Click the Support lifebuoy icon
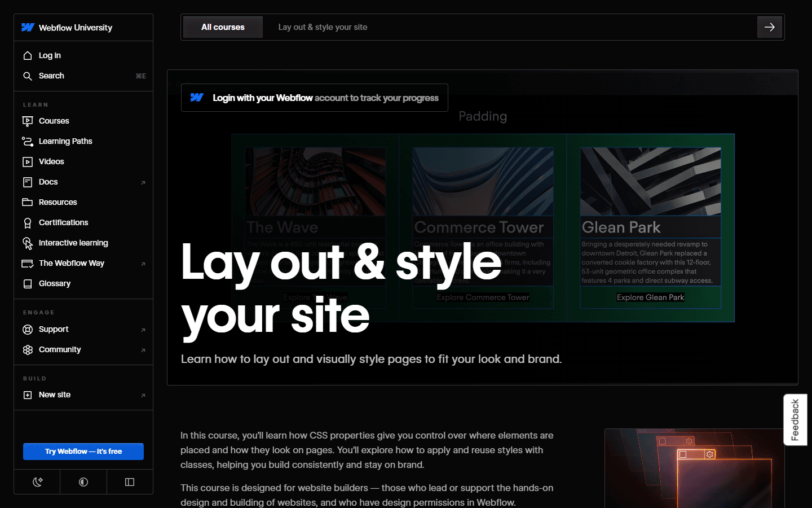This screenshot has height=508, width=812. click(x=28, y=330)
